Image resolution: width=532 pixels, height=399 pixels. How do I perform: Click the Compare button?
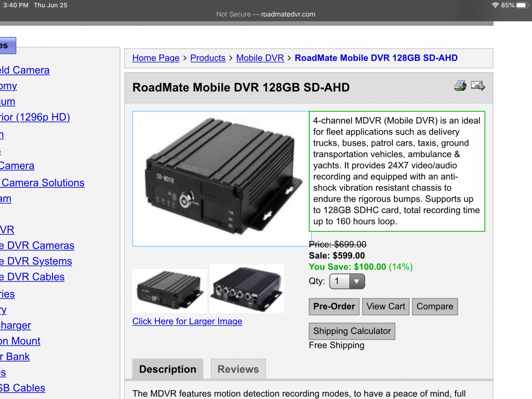pyautogui.click(x=435, y=307)
